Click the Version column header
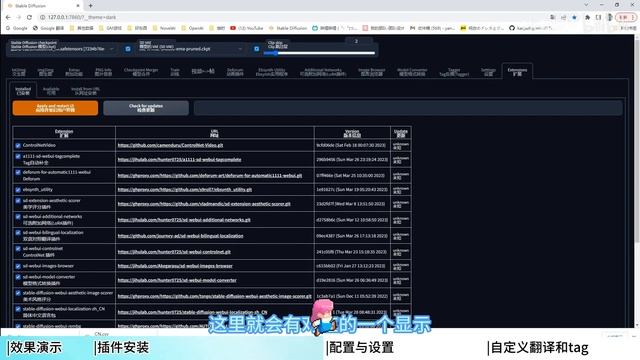Screen dimensions: 640x360 point(352,133)
